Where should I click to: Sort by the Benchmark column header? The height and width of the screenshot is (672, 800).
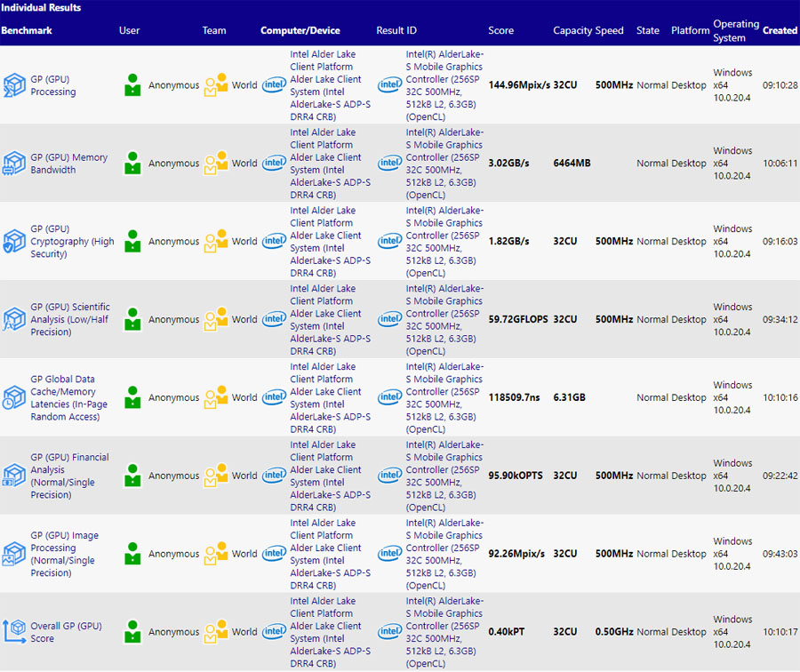pos(27,30)
